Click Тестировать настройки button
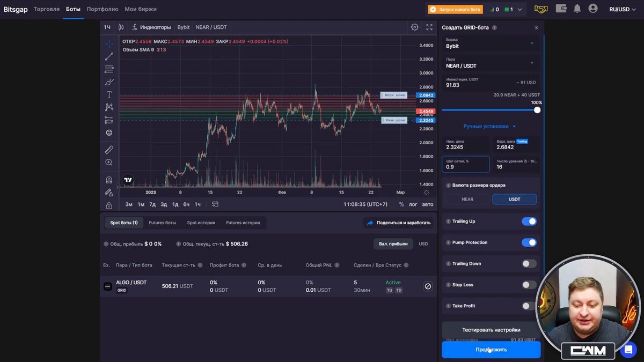Screen dimensions: 644x362 pyautogui.click(x=491, y=330)
